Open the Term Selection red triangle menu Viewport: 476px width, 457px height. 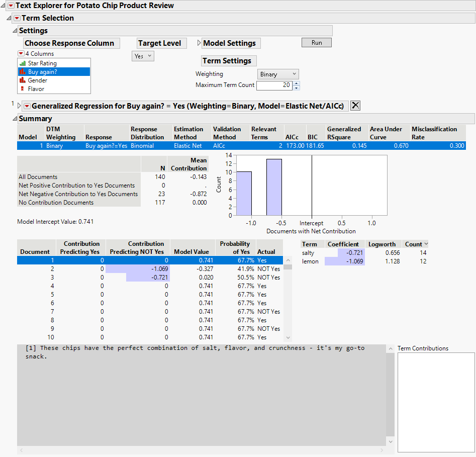point(17,18)
